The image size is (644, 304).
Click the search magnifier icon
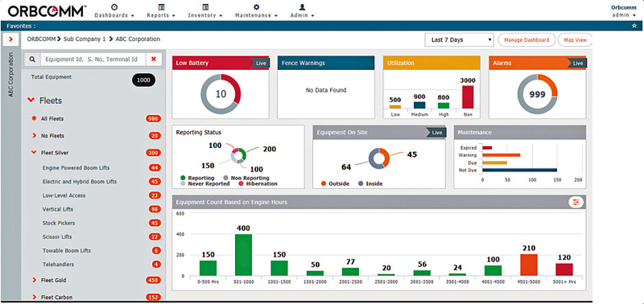32,60
